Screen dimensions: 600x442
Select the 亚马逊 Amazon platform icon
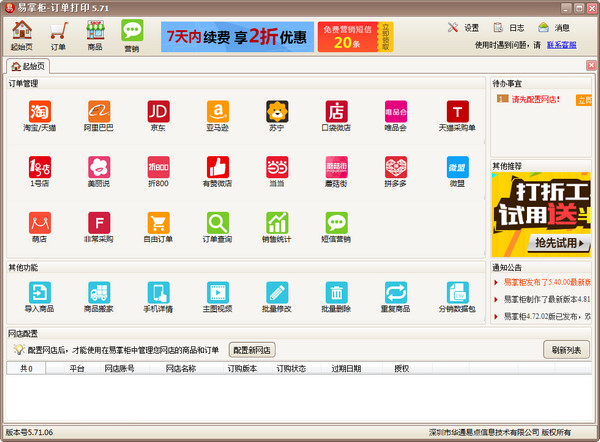coord(218,111)
